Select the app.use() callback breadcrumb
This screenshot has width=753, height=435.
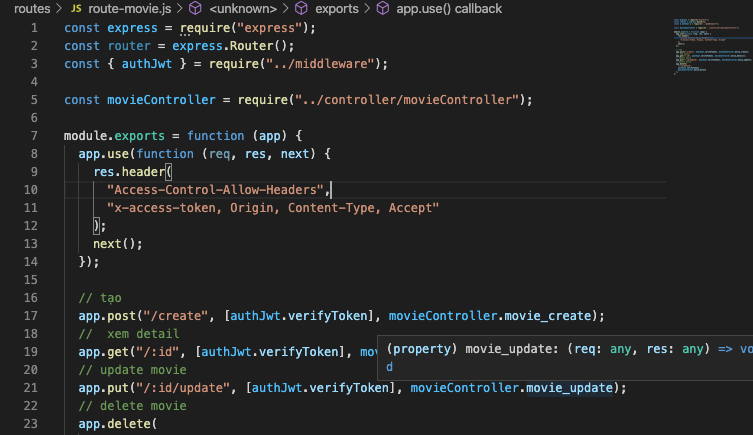click(449, 9)
